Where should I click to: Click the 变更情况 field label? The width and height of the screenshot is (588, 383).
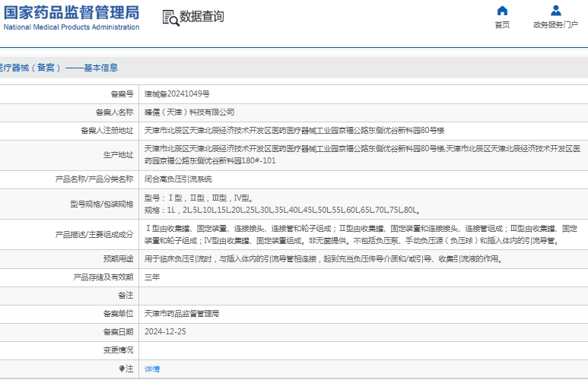pyautogui.click(x=118, y=350)
